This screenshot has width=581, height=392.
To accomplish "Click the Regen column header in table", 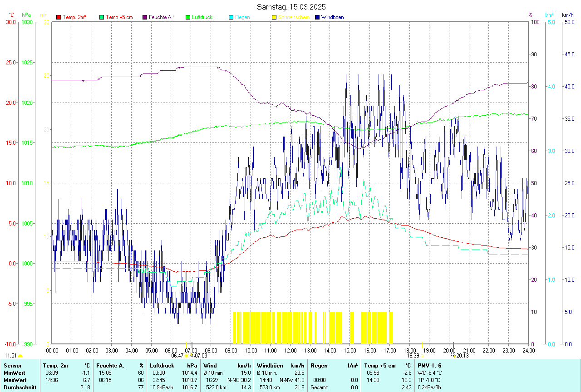I will (318, 366).
